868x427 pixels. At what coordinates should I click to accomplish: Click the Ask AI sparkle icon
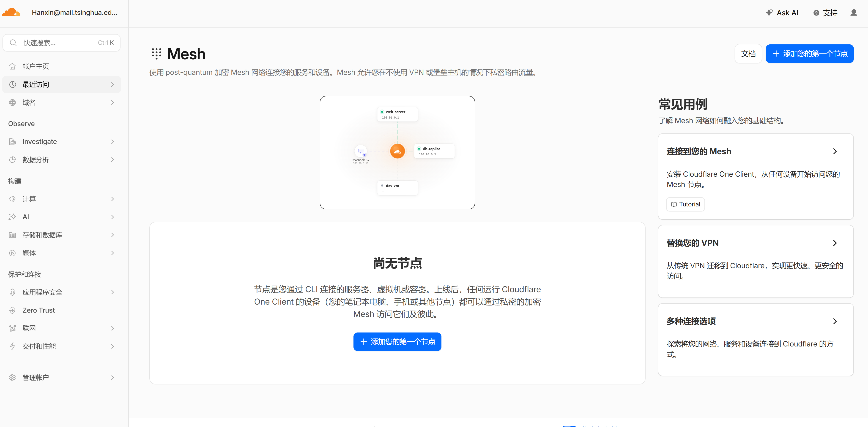pos(769,12)
